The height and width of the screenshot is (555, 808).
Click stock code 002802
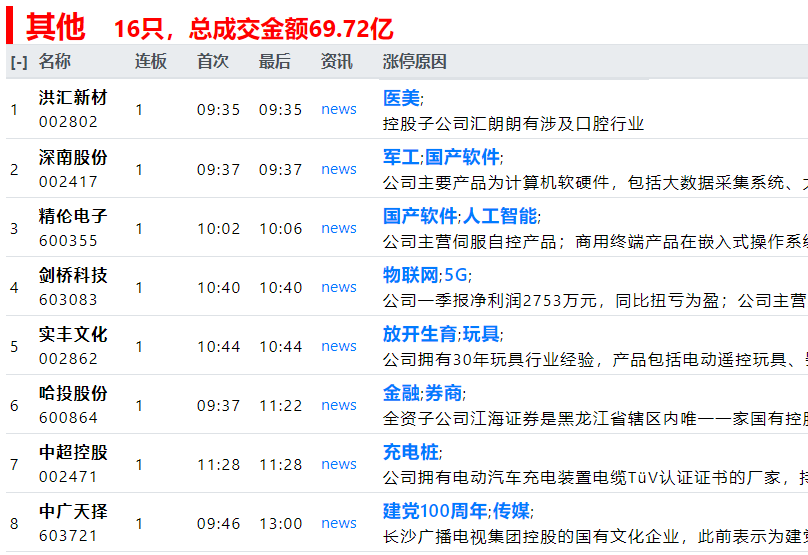(68, 122)
